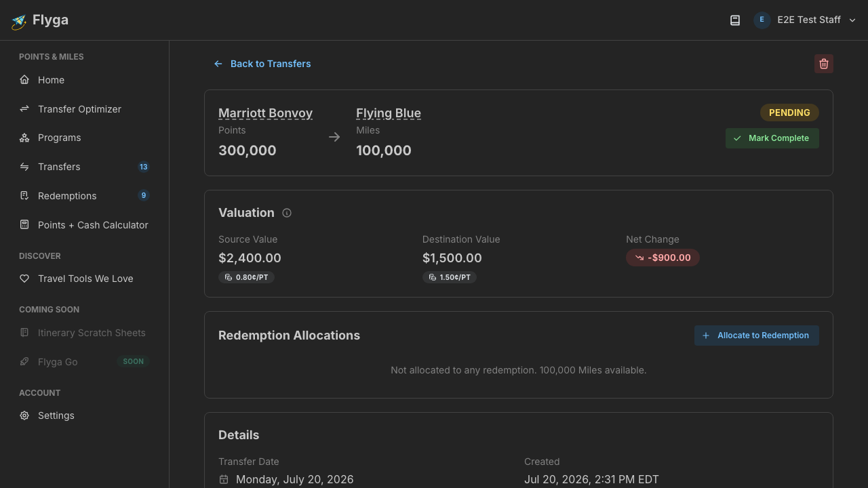Open Redemptions in the sidebar
Viewport: 868px width, 488px height.
(84, 196)
